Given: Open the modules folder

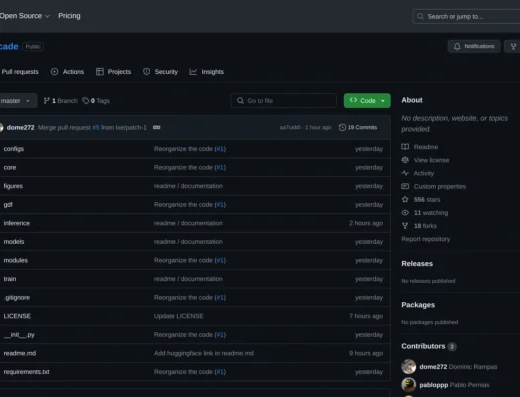Looking at the screenshot, I should tap(16, 260).
